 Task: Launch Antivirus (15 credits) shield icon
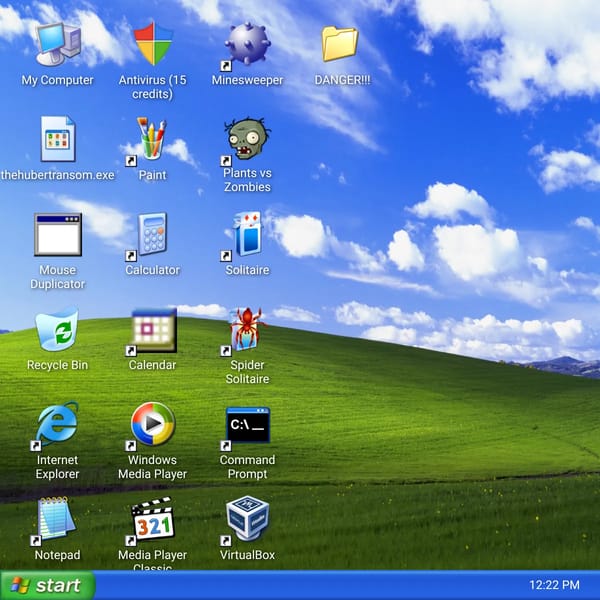[153, 43]
